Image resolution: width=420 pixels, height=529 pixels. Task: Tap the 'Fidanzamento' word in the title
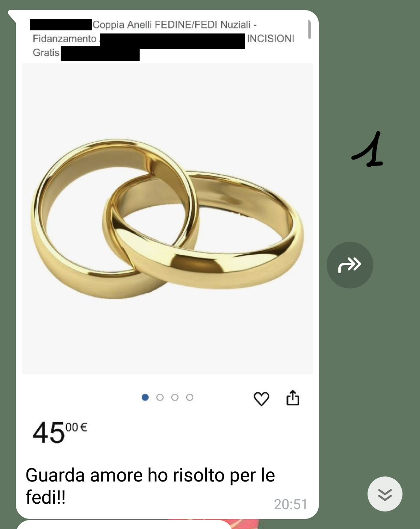pos(64,39)
